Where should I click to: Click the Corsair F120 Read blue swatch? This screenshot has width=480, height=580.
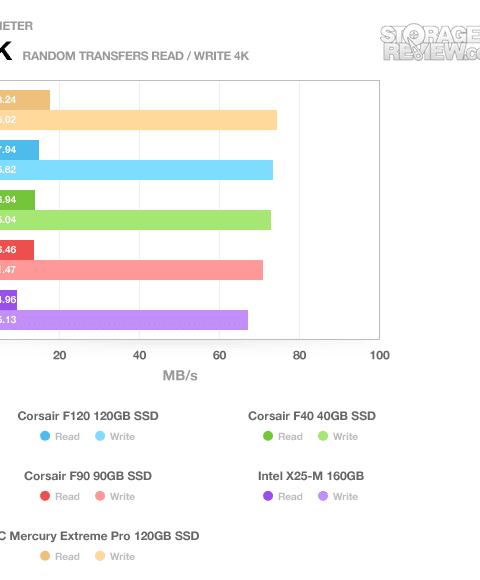45,436
